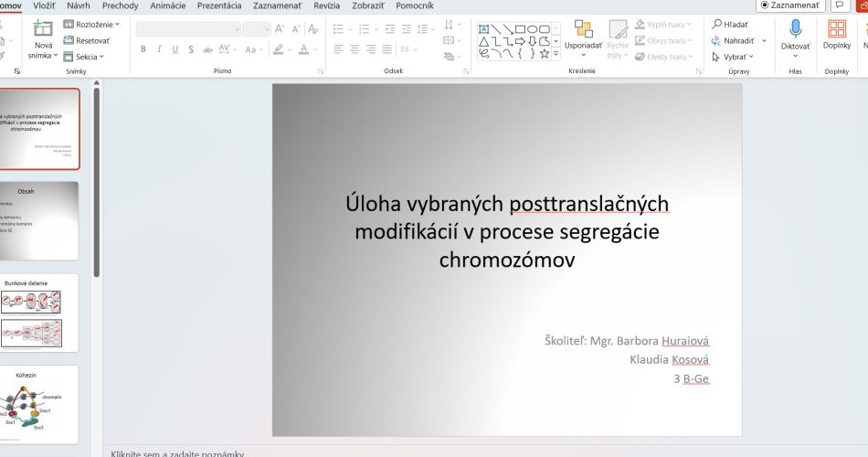Click the Nová snímka icon
868x457 pixels.
tap(43, 28)
